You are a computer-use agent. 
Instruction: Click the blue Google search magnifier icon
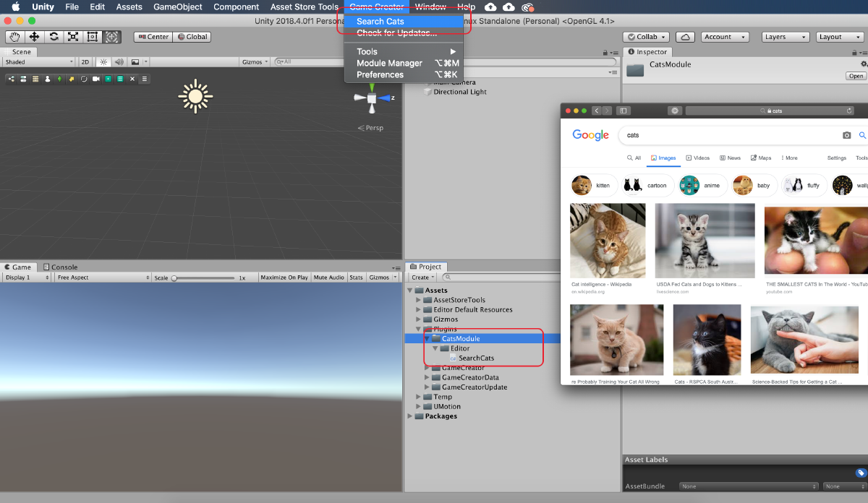(862, 135)
